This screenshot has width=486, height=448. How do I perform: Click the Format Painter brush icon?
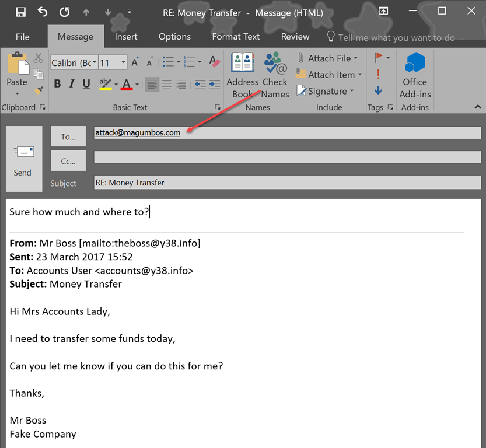pos(39,90)
